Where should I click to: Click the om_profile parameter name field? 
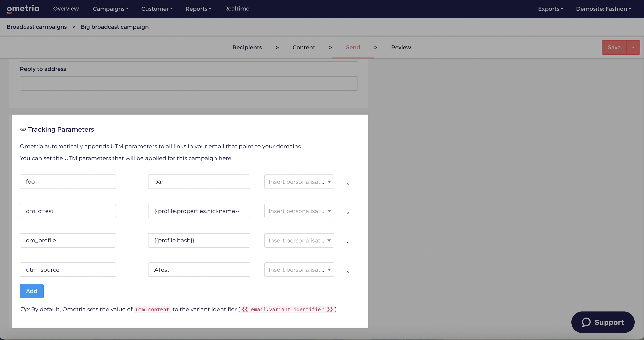click(68, 240)
